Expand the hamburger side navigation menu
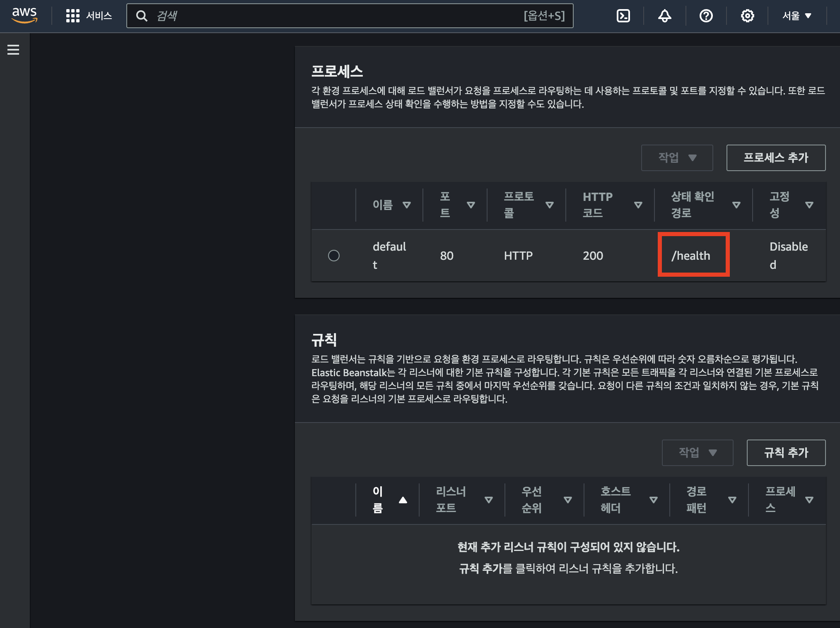840x628 pixels. 13,50
